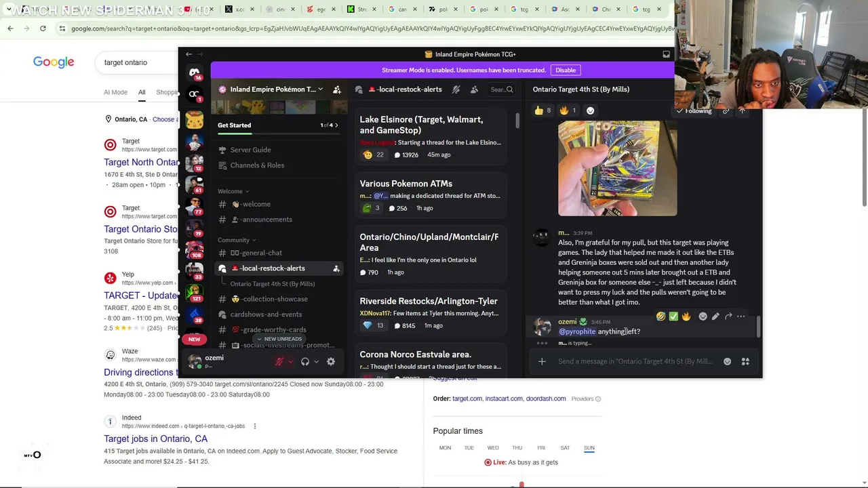
Task: Open the collection-showcase channel
Action: coord(269,299)
